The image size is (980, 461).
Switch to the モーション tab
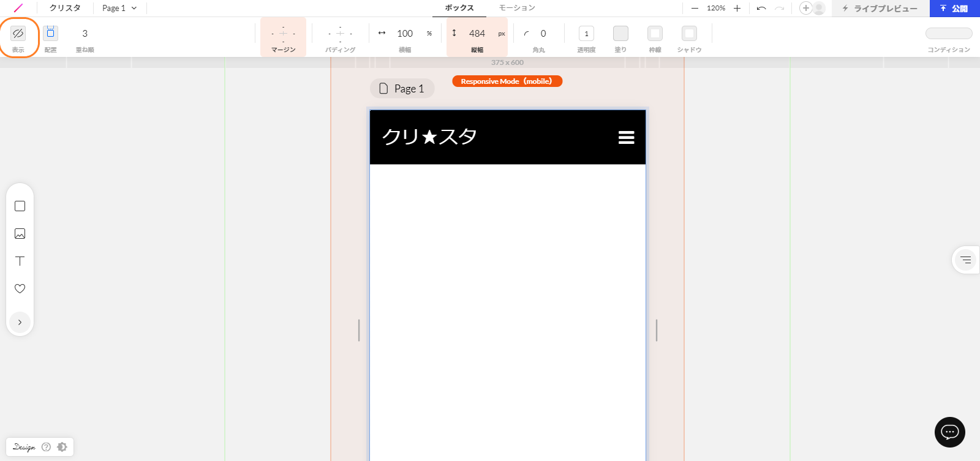[517, 8]
